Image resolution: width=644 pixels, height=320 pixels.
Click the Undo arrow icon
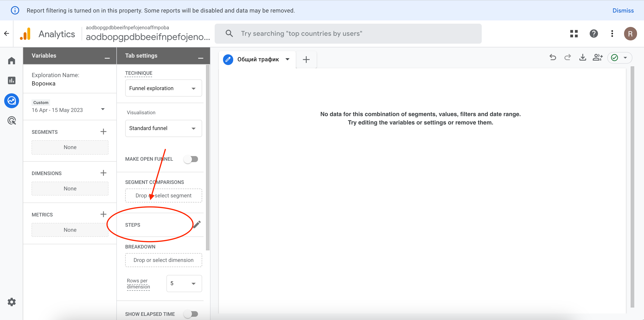click(552, 58)
